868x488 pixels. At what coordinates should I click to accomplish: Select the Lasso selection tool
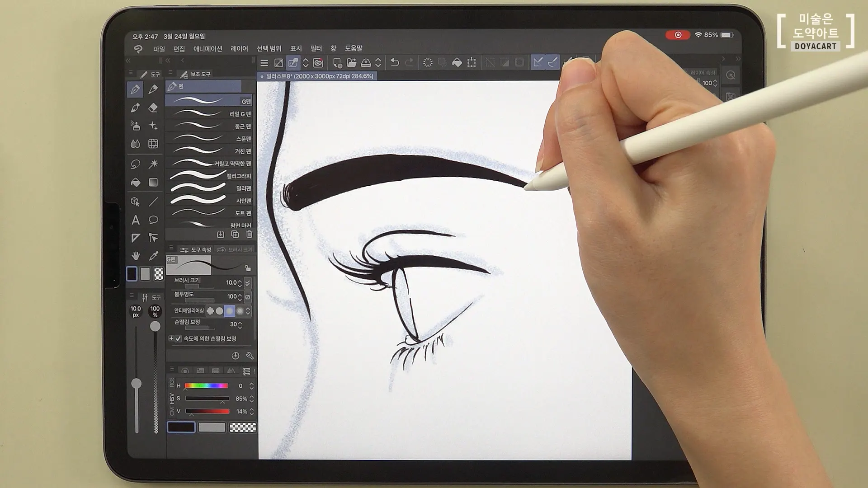pyautogui.click(x=135, y=164)
